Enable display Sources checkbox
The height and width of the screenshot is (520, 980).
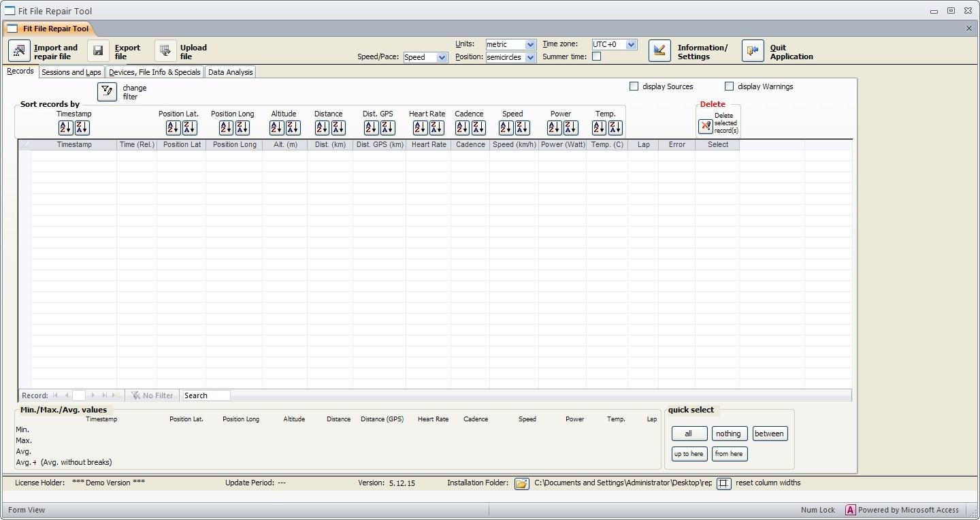(634, 86)
